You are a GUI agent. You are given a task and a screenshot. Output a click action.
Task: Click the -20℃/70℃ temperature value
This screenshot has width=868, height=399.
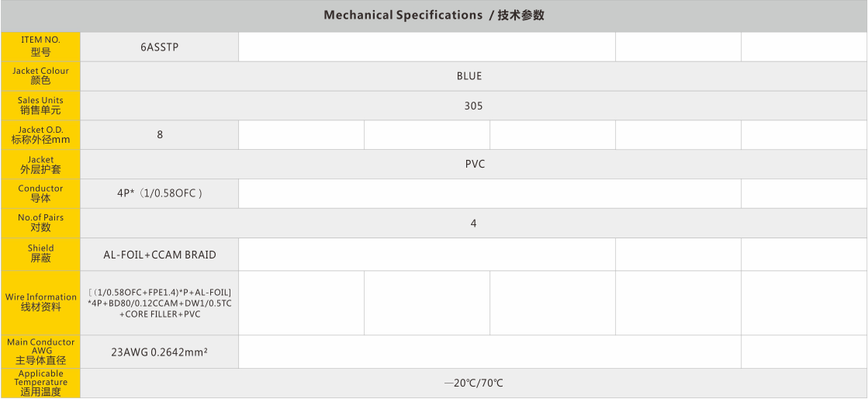pos(474,383)
